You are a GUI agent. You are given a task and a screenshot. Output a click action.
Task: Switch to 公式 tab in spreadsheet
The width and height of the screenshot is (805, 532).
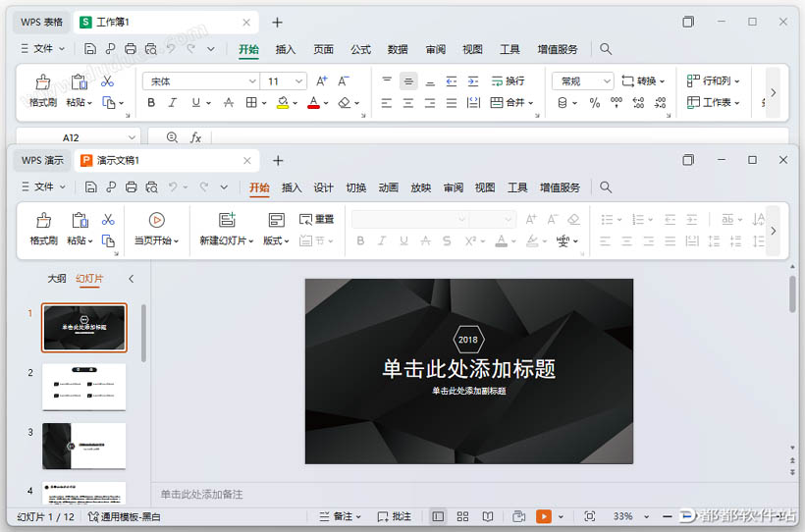click(x=360, y=49)
